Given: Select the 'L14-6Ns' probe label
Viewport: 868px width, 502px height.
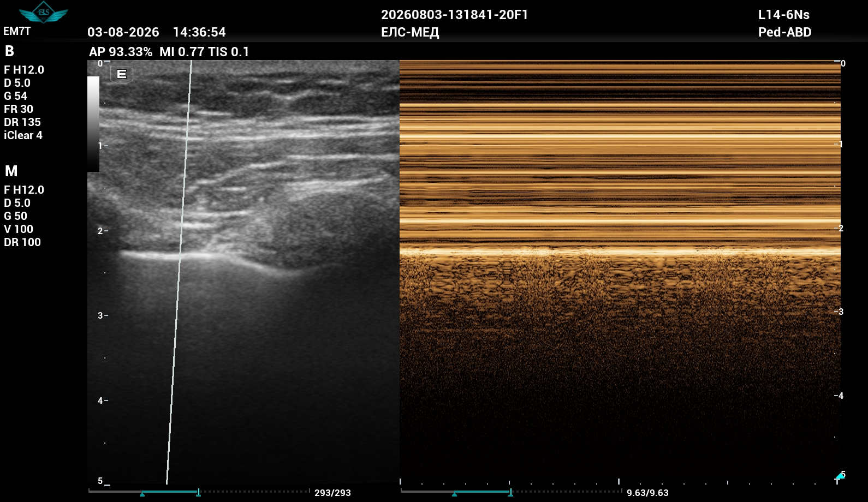Looking at the screenshot, I should click(783, 15).
